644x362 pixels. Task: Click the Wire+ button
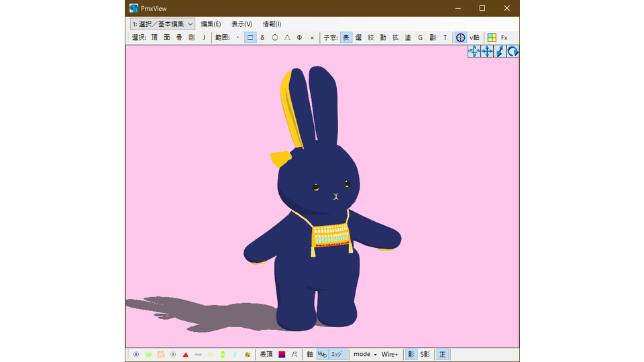pos(390,354)
